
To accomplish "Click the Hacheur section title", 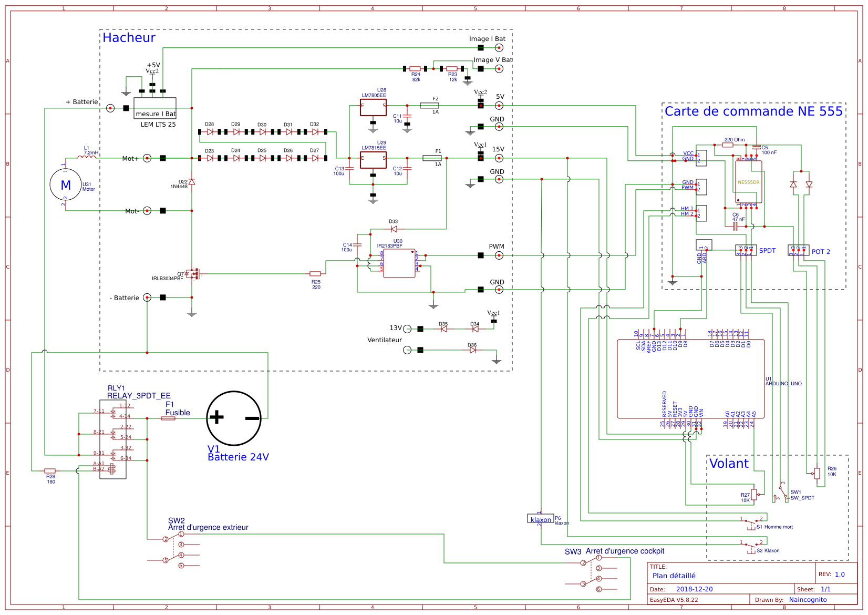I will (x=129, y=38).
